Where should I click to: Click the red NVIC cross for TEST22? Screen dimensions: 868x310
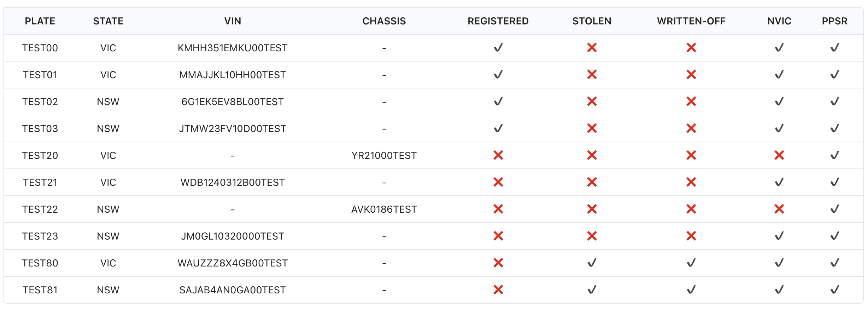coord(779,209)
